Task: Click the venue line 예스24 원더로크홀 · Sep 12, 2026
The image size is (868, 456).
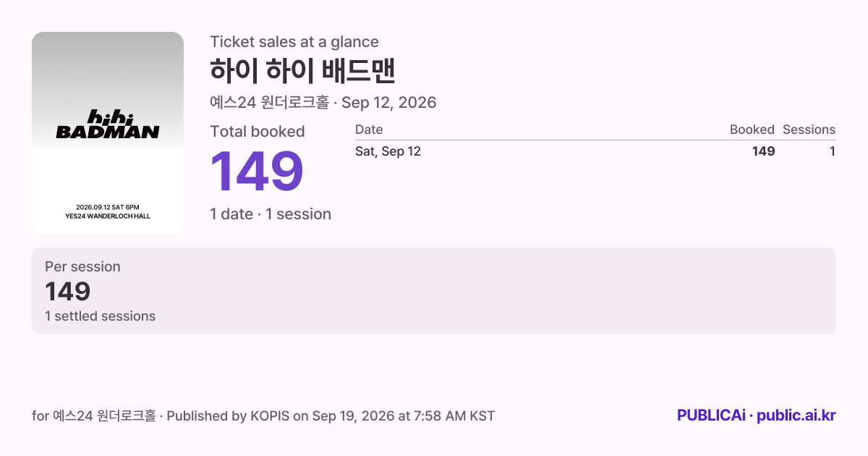Action: [x=323, y=102]
